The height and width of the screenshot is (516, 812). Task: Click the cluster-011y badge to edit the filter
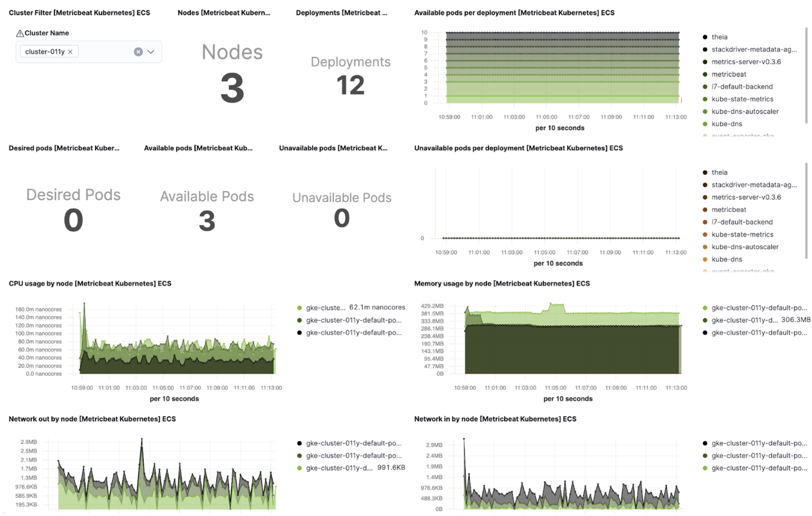point(45,51)
